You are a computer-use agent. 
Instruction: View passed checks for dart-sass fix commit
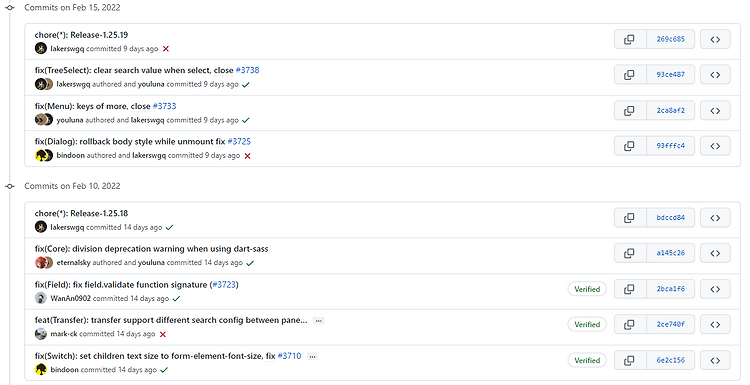(x=250, y=263)
